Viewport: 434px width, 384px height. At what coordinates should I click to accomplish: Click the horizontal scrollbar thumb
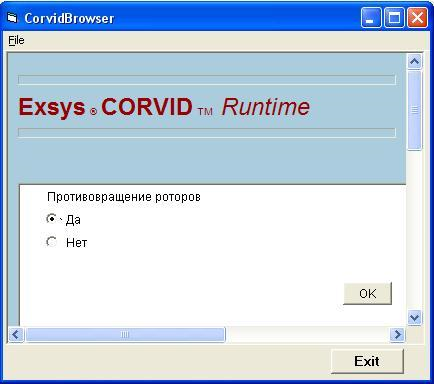click(x=125, y=334)
